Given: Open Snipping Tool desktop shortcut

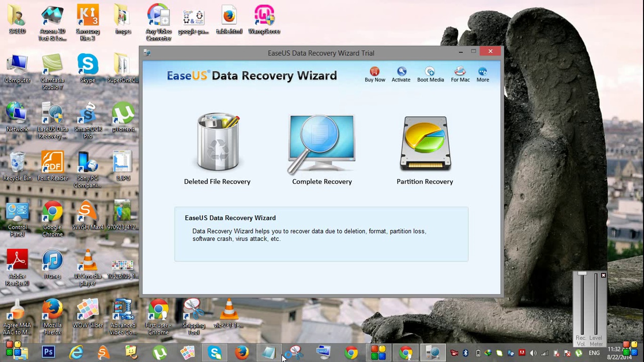Looking at the screenshot, I should pos(193,317).
